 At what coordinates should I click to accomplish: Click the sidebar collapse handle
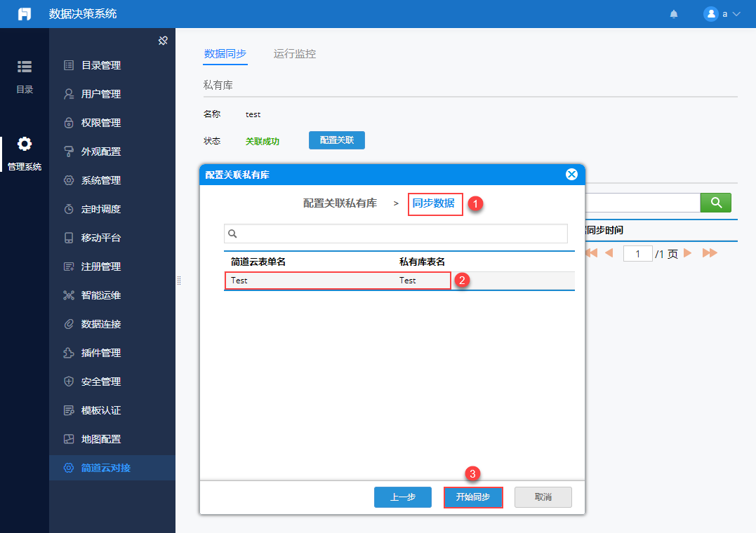179,281
